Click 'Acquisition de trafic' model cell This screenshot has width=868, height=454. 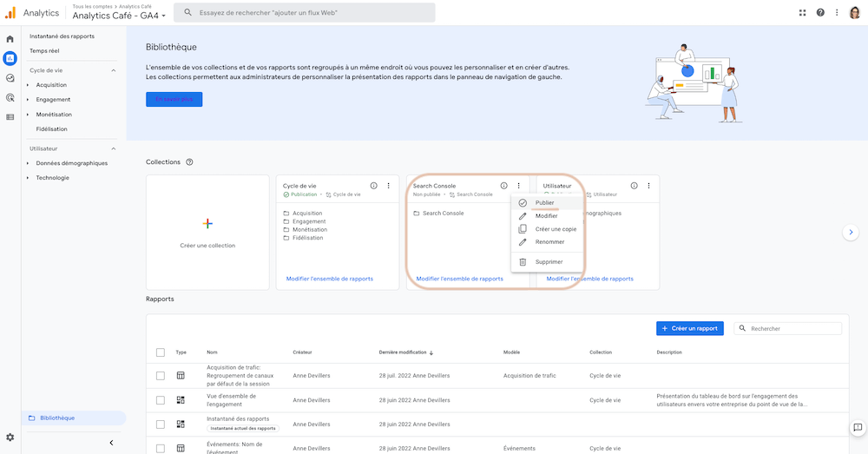point(529,375)
